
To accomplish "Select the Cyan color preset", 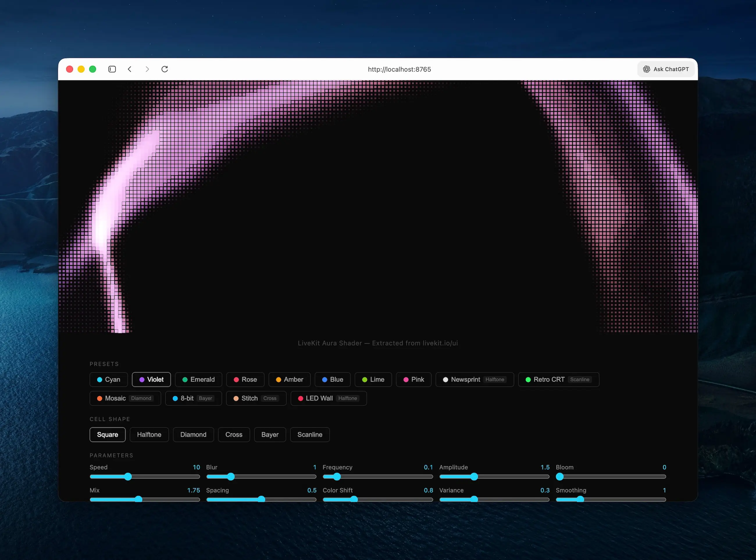I will (108, 379).
